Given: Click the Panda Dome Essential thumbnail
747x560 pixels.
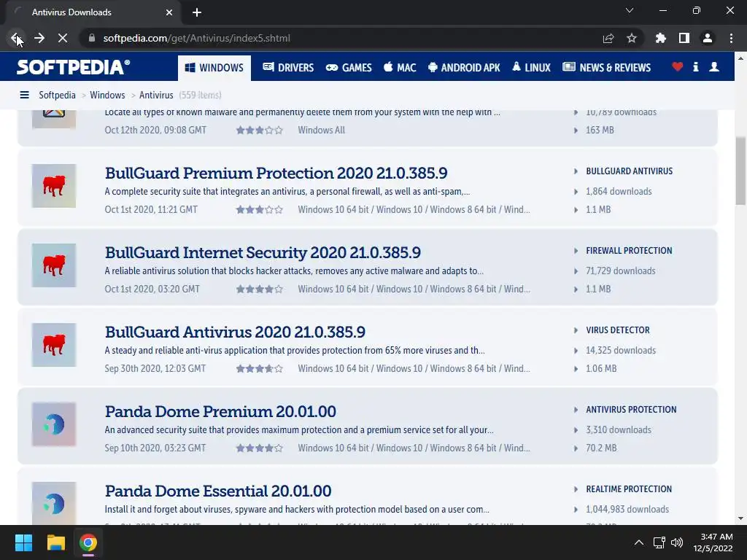Looking at the screenshot, I should [x=54, y=503].
